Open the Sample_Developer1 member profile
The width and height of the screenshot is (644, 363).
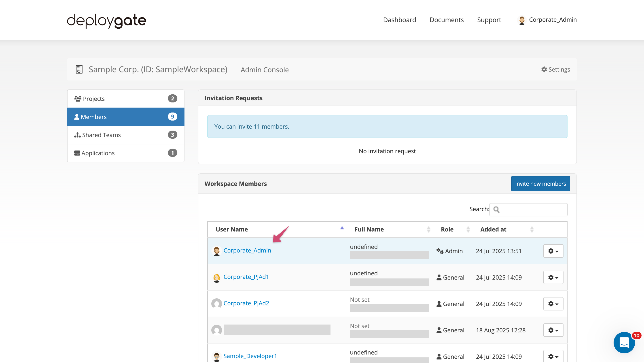tap(250, 356)
